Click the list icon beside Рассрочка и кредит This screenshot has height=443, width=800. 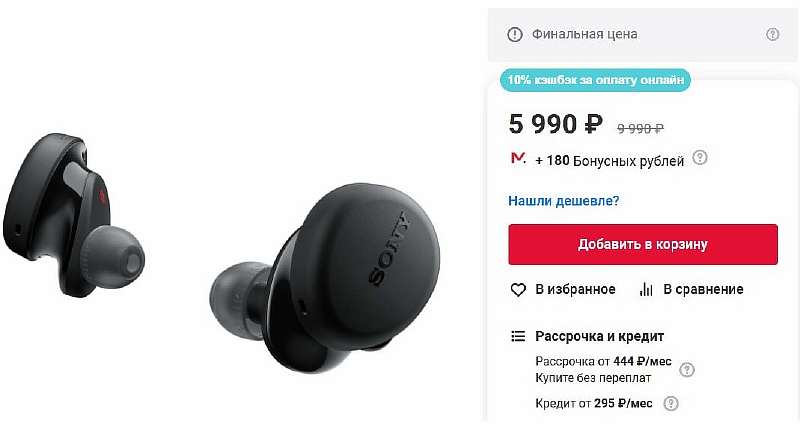click(518, 336)
